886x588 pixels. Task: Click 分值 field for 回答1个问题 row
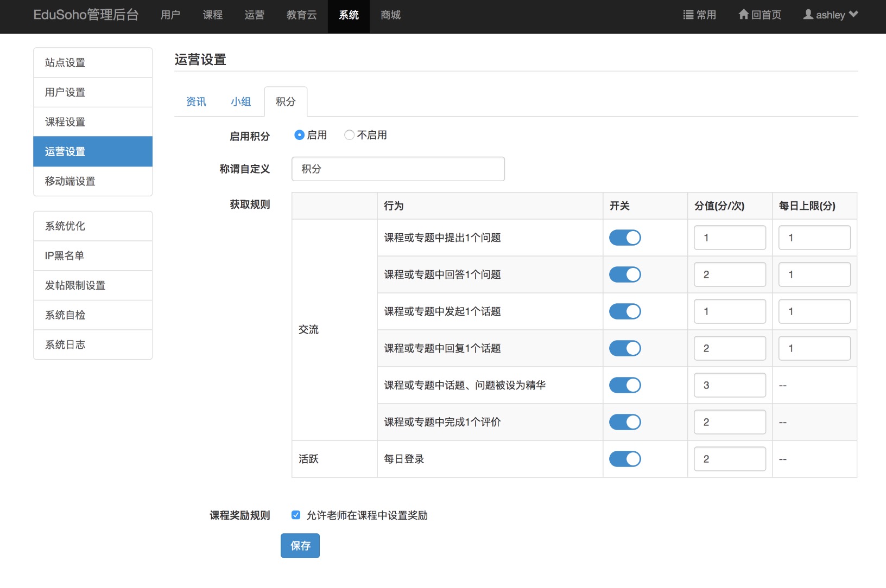(730, 274)
